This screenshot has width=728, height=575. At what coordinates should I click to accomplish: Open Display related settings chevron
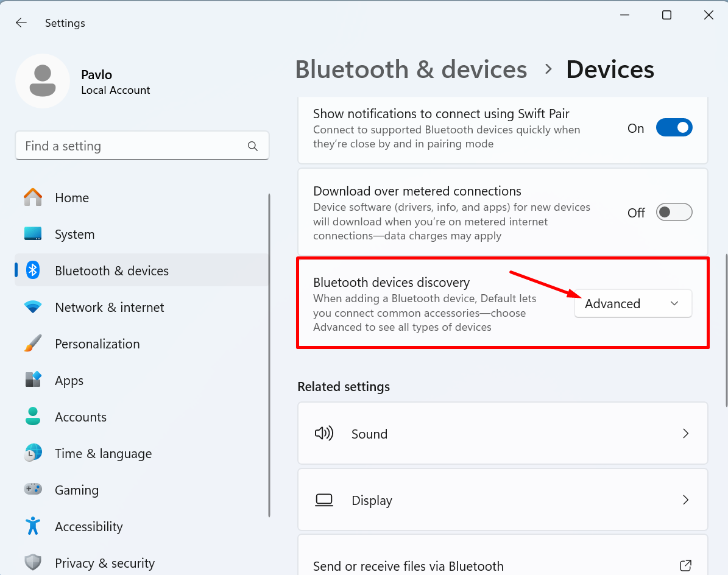(x=685, y=500)
